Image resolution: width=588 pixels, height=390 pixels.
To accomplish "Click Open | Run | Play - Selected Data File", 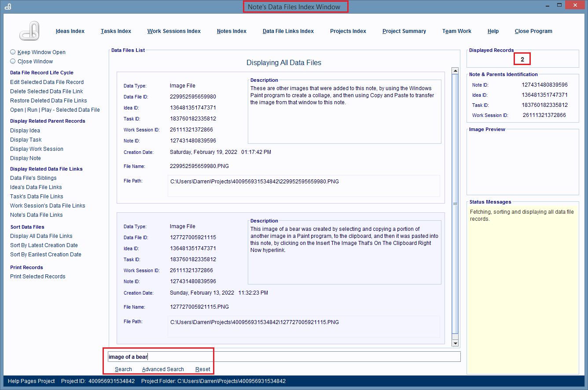I will point(55,110).
